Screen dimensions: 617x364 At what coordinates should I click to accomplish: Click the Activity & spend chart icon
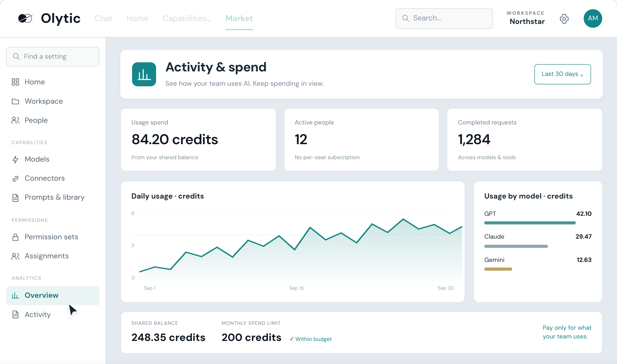pyautogui.click(x=144, y=74)
